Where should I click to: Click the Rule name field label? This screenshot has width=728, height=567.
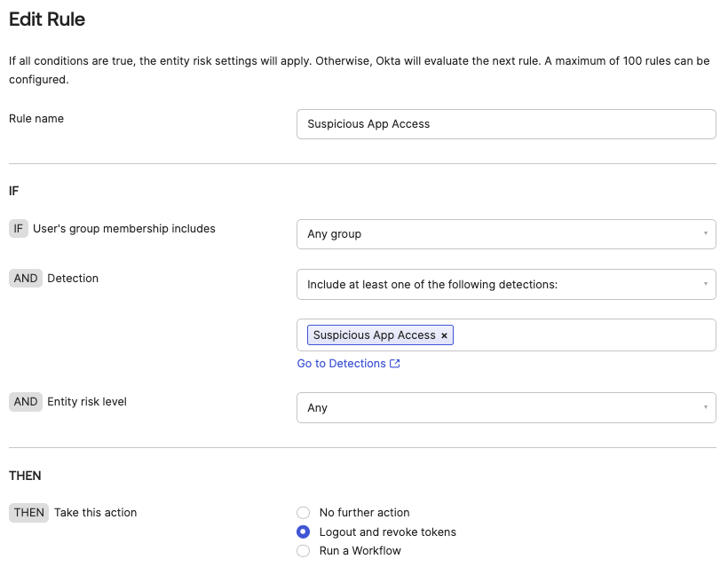point(36,118)
